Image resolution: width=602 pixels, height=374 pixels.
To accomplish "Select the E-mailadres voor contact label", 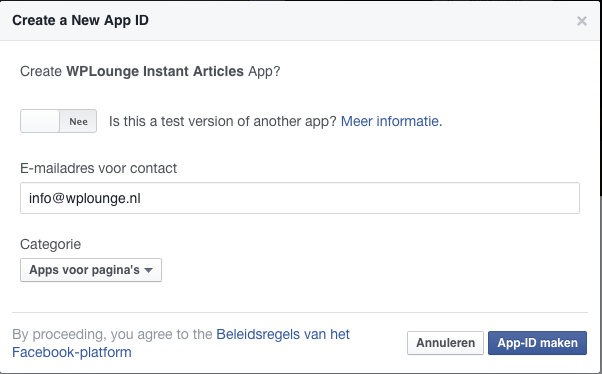I will (x=98, y=168).
